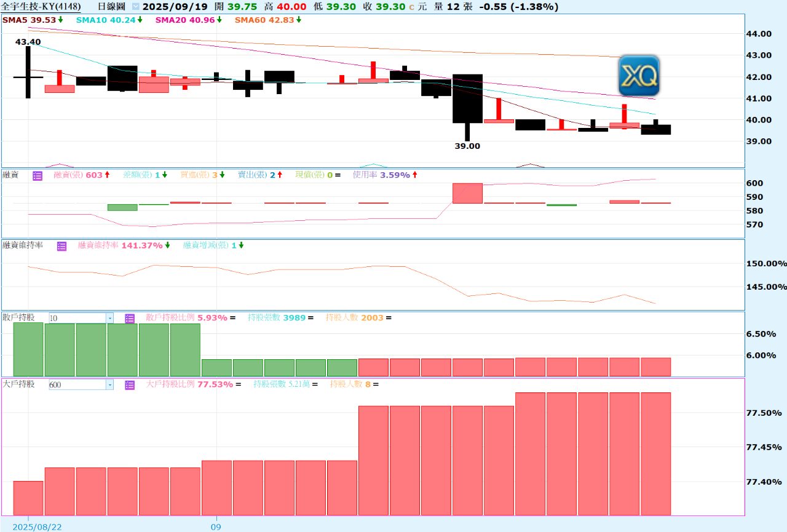Click the 賣出(張) 2 value label

tap(259, 175)
